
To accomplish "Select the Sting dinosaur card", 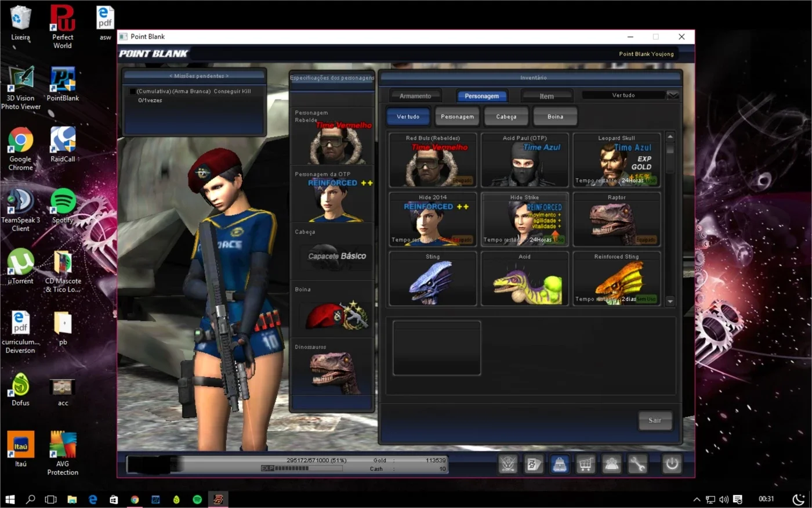I will click(x=433, y=278).
